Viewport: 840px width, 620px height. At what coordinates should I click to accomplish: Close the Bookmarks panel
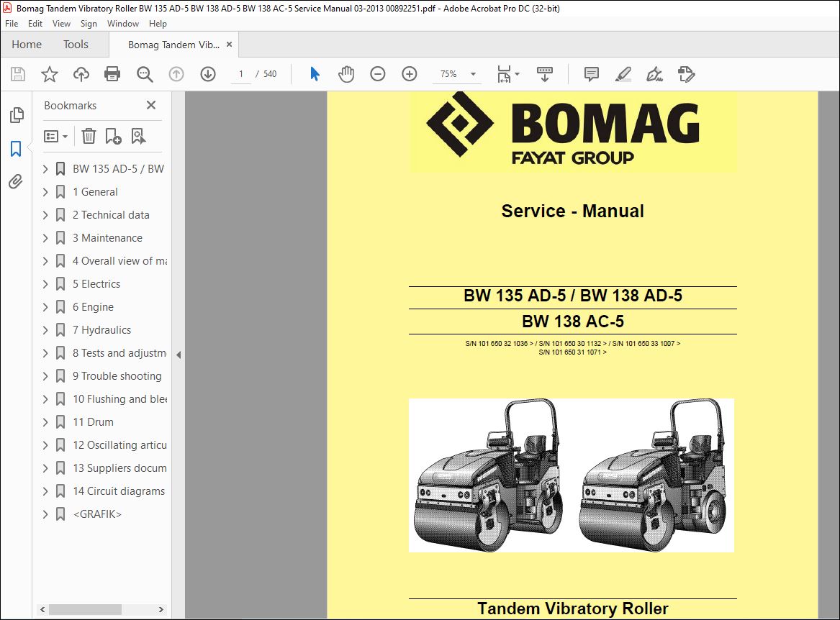pos(151,106)
